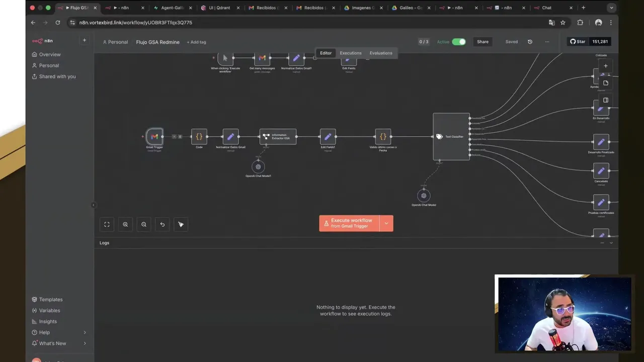Open Shared with you in sidebar
Viewport: 644px width, 362px height.
(x=57, y=76)
